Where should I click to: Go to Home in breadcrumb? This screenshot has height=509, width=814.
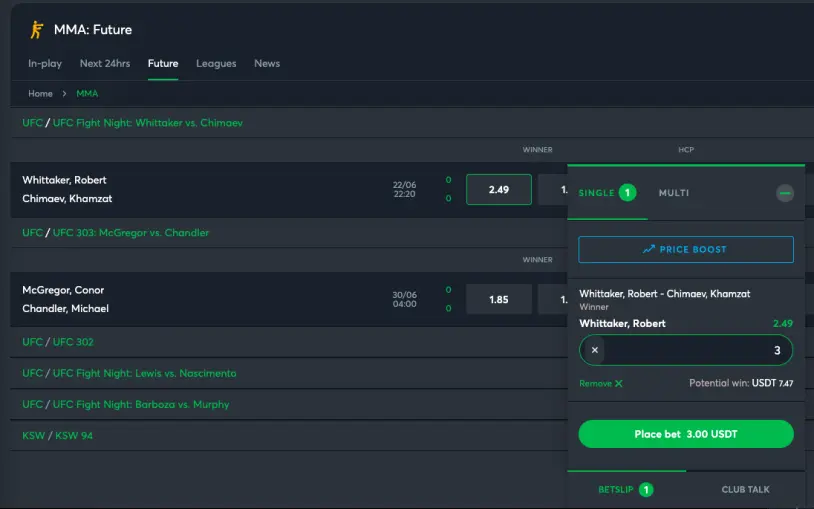click(x=40, y=93)
